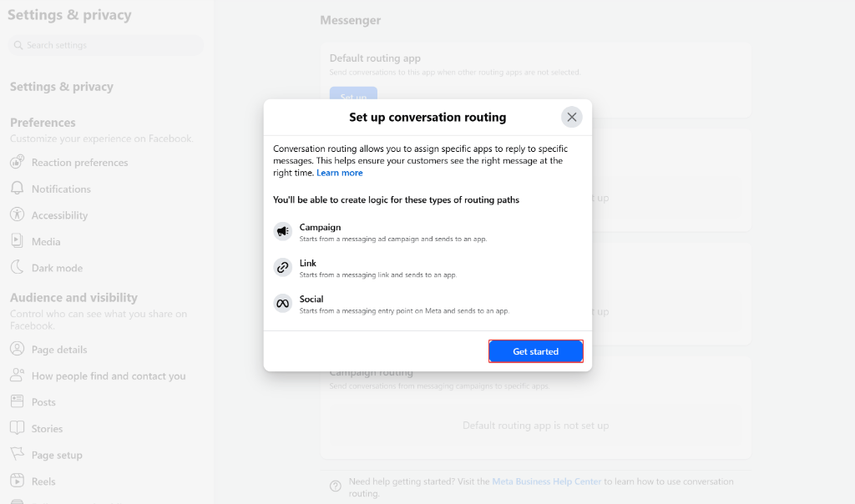Click the Social Meta logo icon
855x504 pixels.
tap(282, 304)
